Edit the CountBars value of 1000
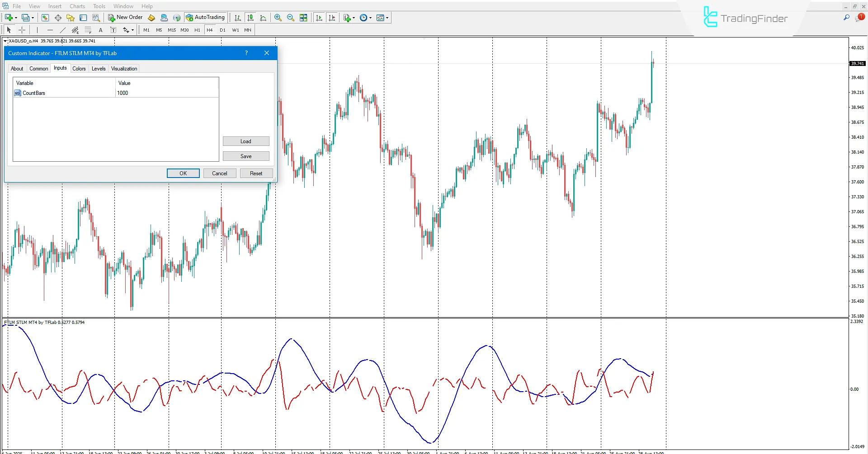Viewport: 868px width, 454px height. point(123,93)
